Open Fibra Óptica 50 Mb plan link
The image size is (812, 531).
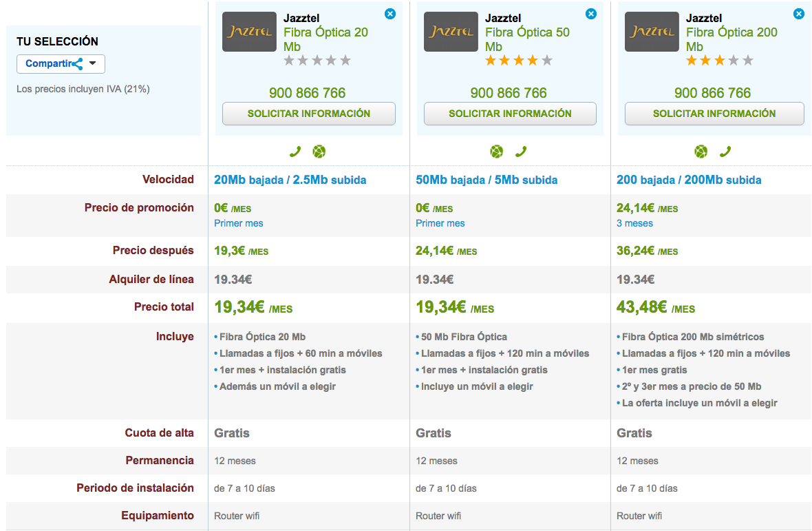point(527,39)
